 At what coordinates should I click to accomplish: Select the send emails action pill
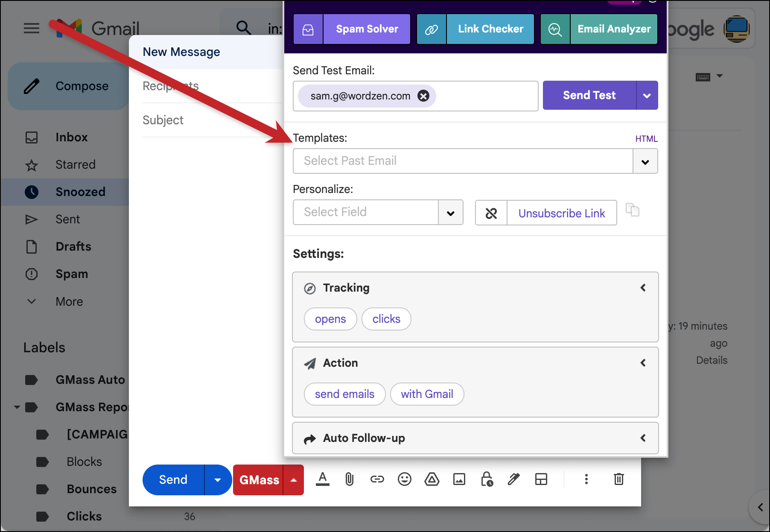(x=344, y=394)
